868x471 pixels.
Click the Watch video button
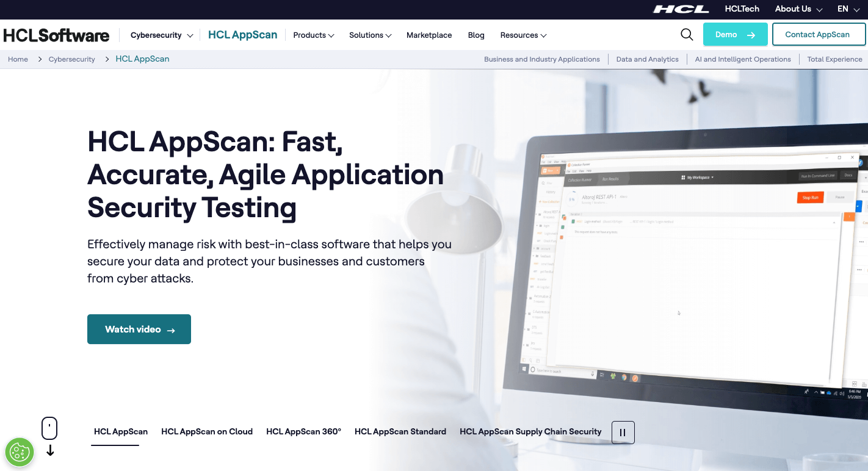(x=139, y=329)
